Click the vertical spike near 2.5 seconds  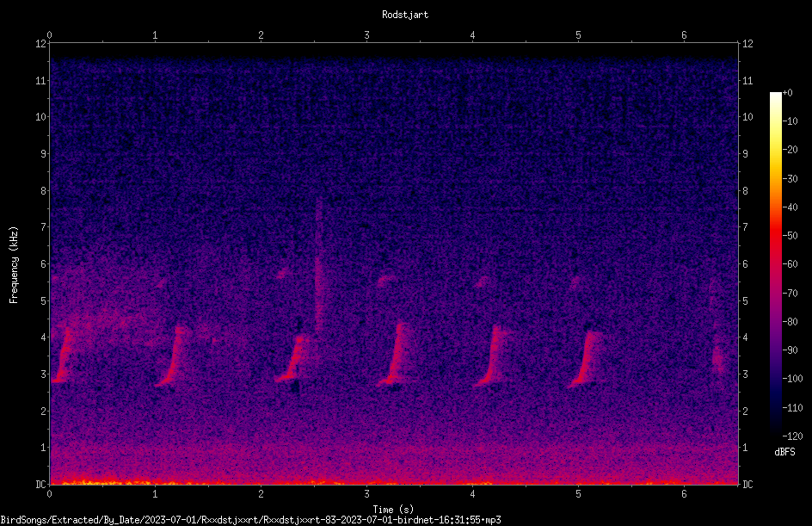(318, 264)
